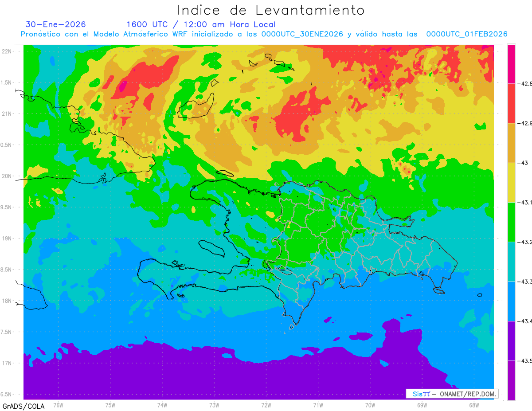Click the title "Indice de Levantamiento"
The width and height of the screenshot is (532, 411).
pyautogui.click(x=271, y=10)
